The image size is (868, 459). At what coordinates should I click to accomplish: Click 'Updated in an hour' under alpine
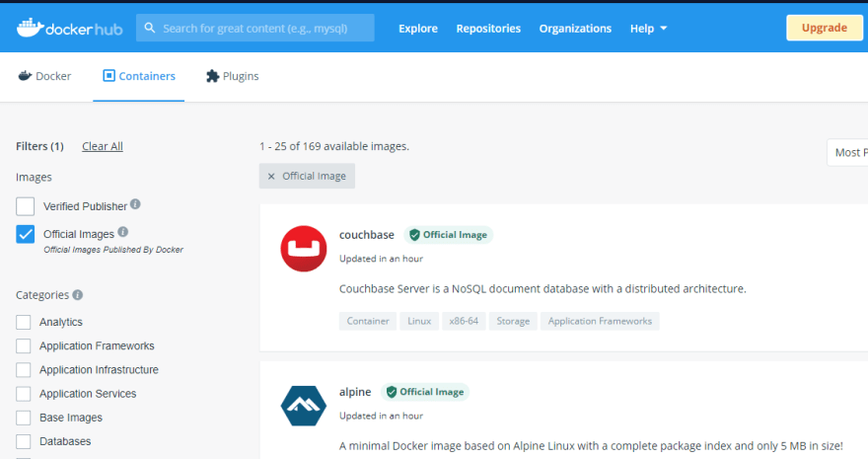coord(381,416)
